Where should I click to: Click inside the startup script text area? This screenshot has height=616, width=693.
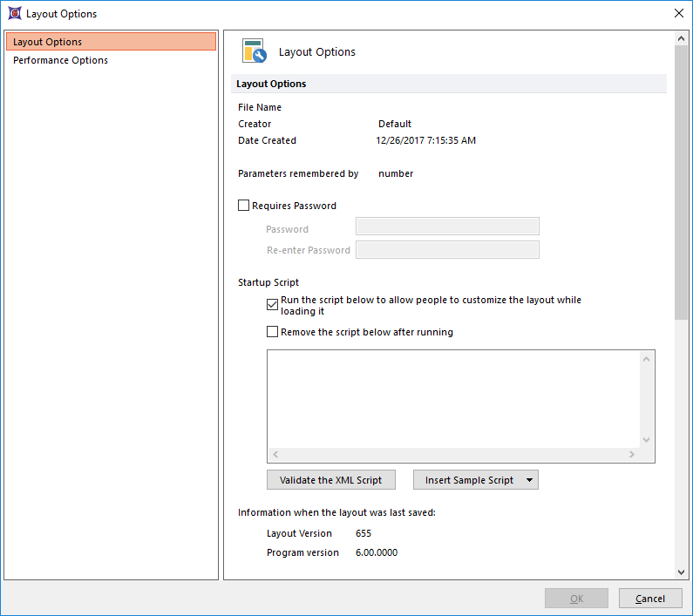coord(453,398)
